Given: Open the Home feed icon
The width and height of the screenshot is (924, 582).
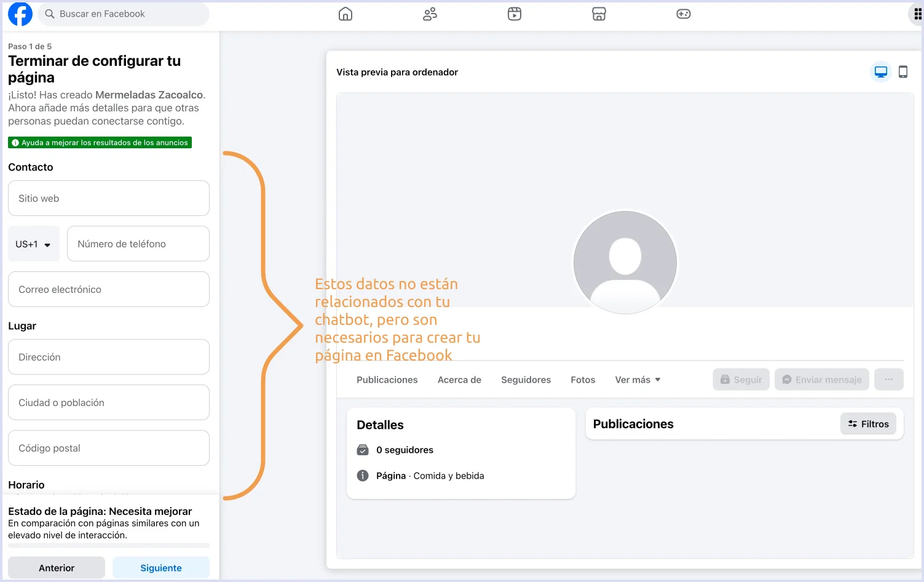Looking at the screenshot, I should click(346, 14).
